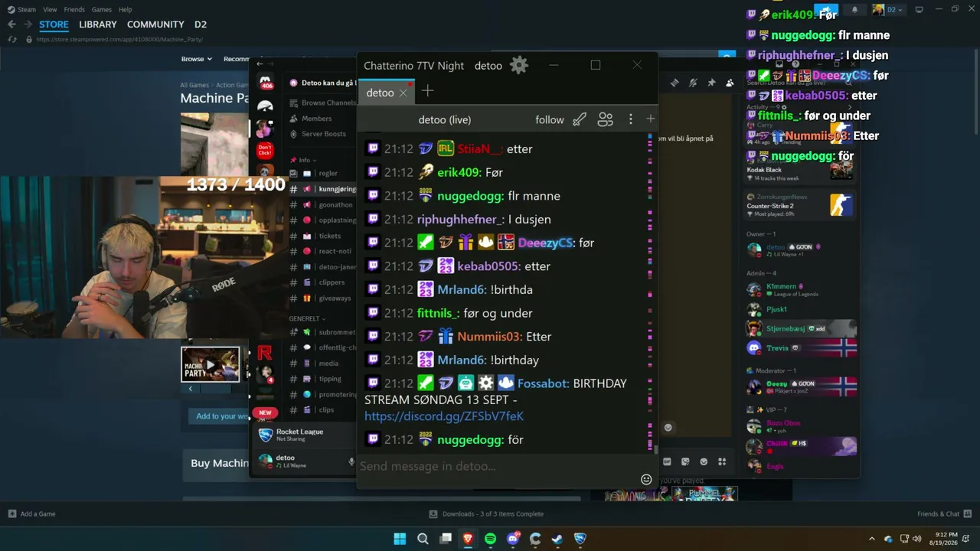Open Steam notifications bell
Image resolution: width=980 pixels, height=551 pixels.
854,9
